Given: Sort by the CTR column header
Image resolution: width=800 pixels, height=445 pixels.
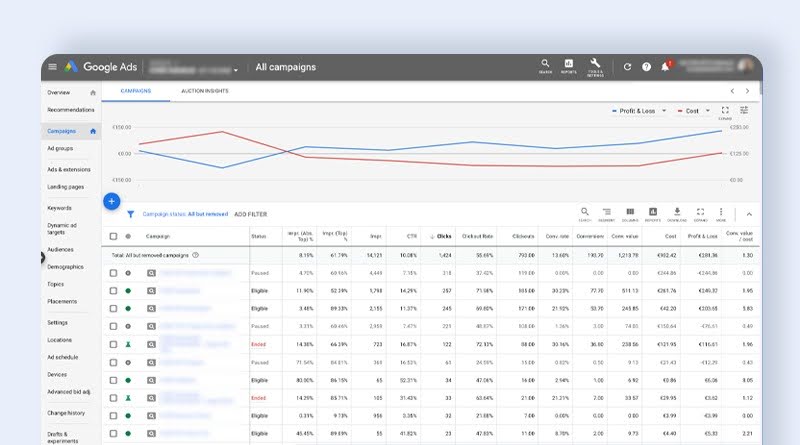Looking at the screenshot, I should point(411,236).
